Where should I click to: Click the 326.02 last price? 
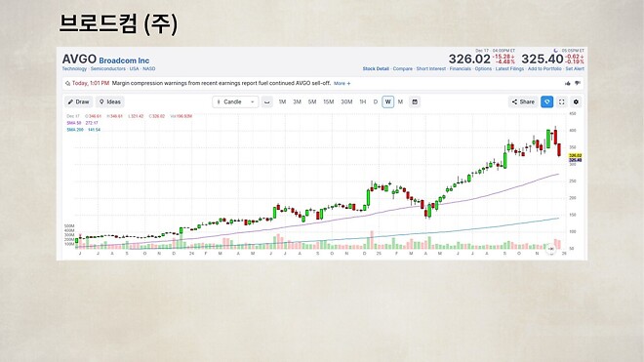(469, 60)
